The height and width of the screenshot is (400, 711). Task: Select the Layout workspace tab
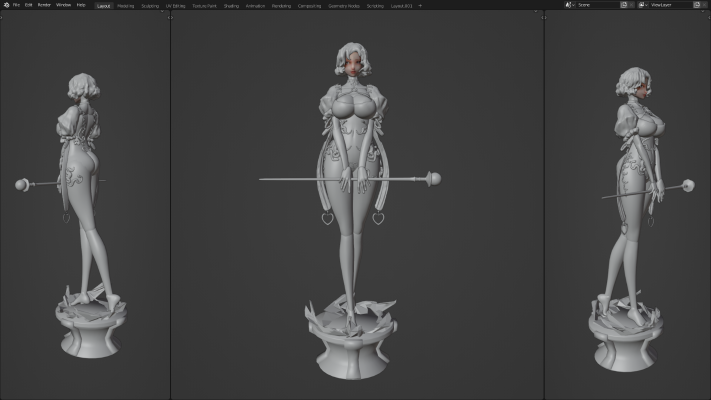pyautogui.click(x=103, y=5)
